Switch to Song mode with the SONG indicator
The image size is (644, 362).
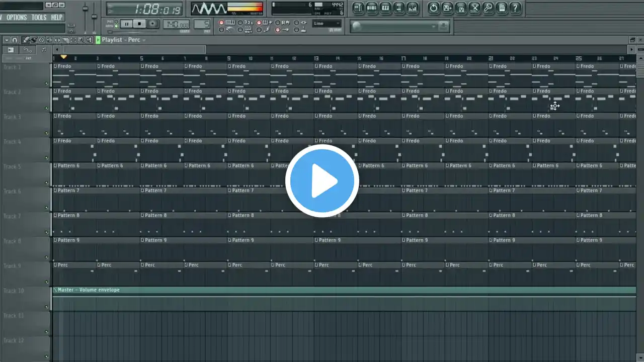pos(116,26)
